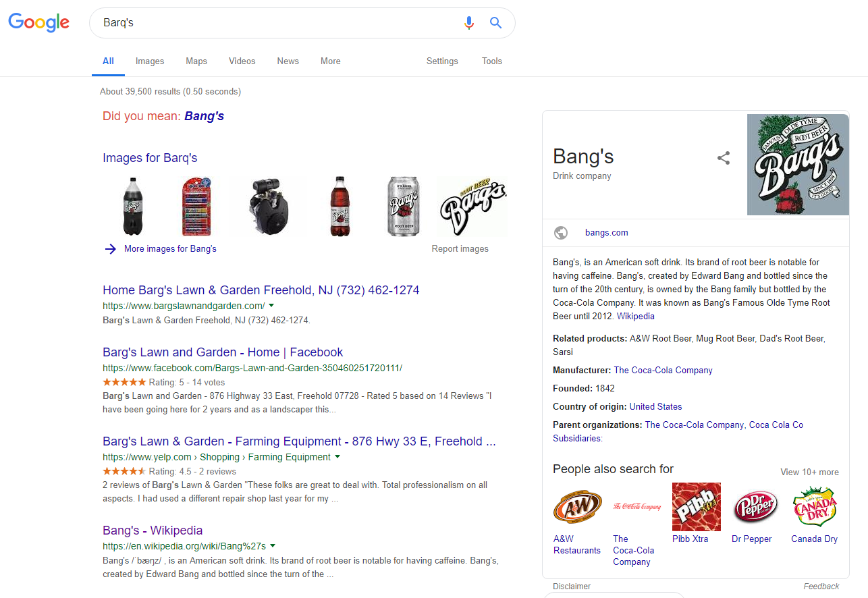The width and height of the screenshot is (868, 598).
Task: Open the Pibb Xtra logo thumbnail
Action: pos(697,507)
